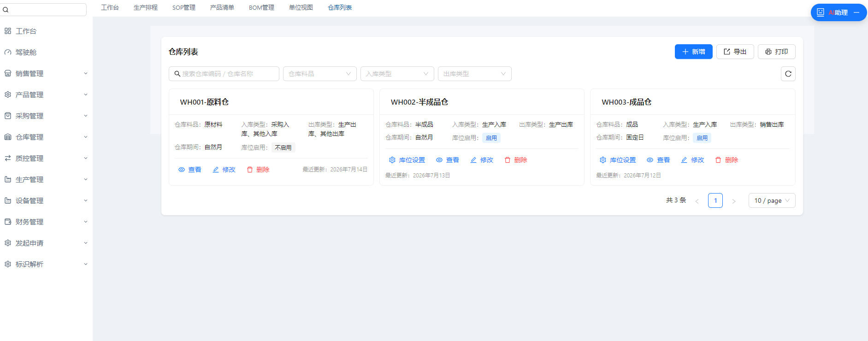Viewport: 868px width, 341px height.
Task: Switch to the 产品清单 tab
Action: tap(222, 7)
